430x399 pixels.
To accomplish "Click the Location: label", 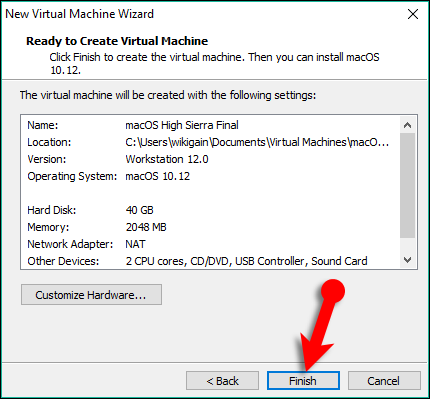I will pos(49,142).
